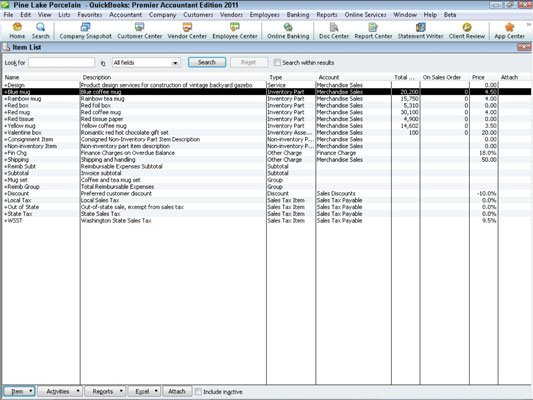Open the Vendor Center icon
533x400 pixels.
187,27
